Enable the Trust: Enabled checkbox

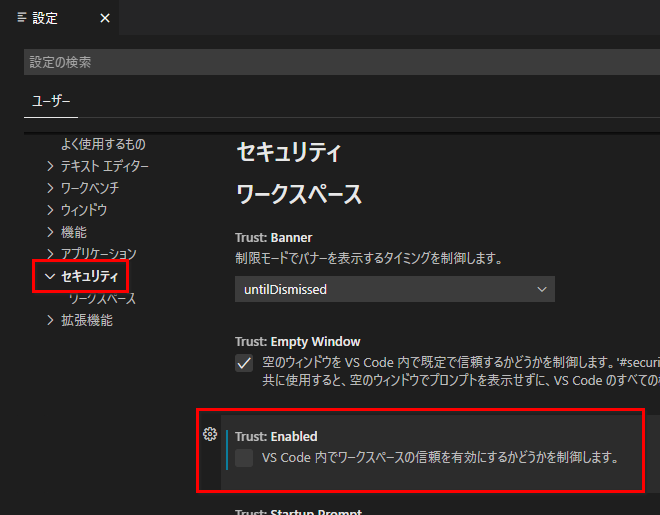pyautogui.click(x=244, y=458)
